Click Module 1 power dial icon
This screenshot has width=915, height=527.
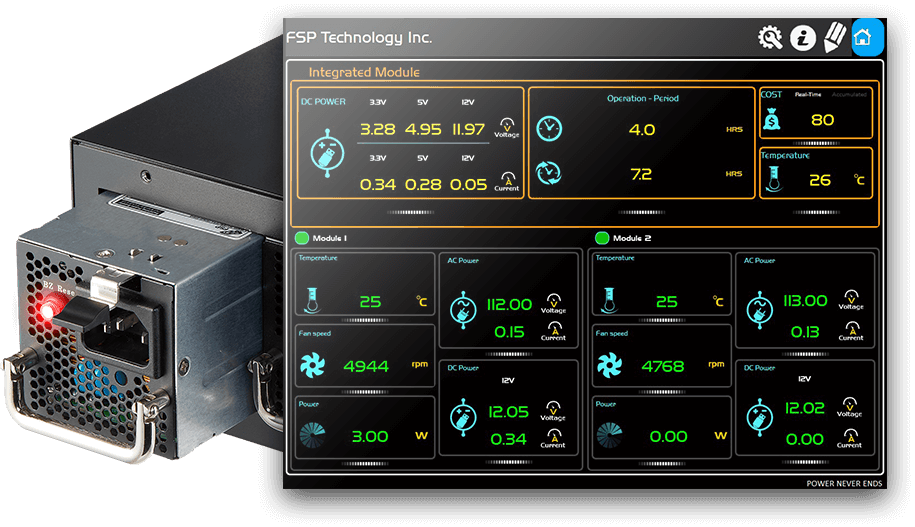pos(312,435)
